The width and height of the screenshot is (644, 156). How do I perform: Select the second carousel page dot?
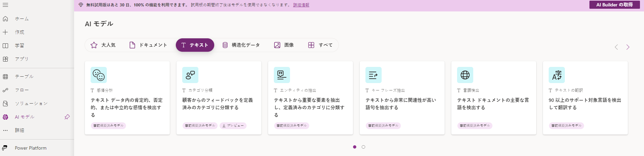coord(363,147)
